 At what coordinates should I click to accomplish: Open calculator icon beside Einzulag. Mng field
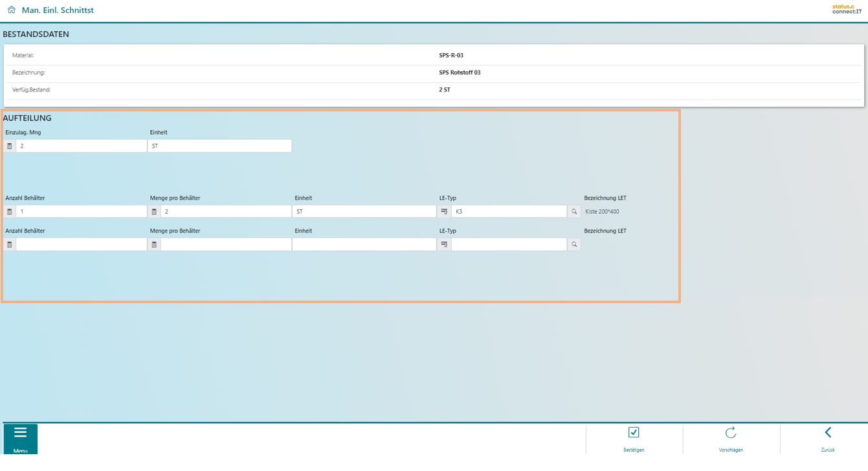click(10, 146)
